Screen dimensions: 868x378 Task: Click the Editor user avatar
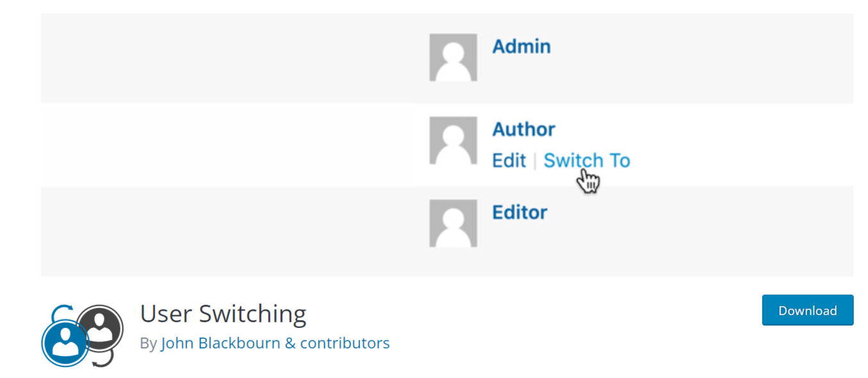pos(453,223)
